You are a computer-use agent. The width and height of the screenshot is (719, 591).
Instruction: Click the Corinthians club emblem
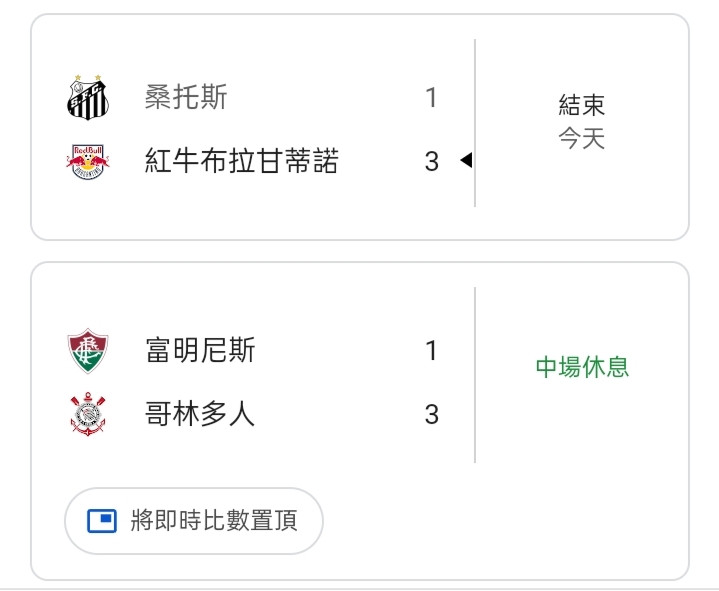pyautogui.click(x=88, y=414)
